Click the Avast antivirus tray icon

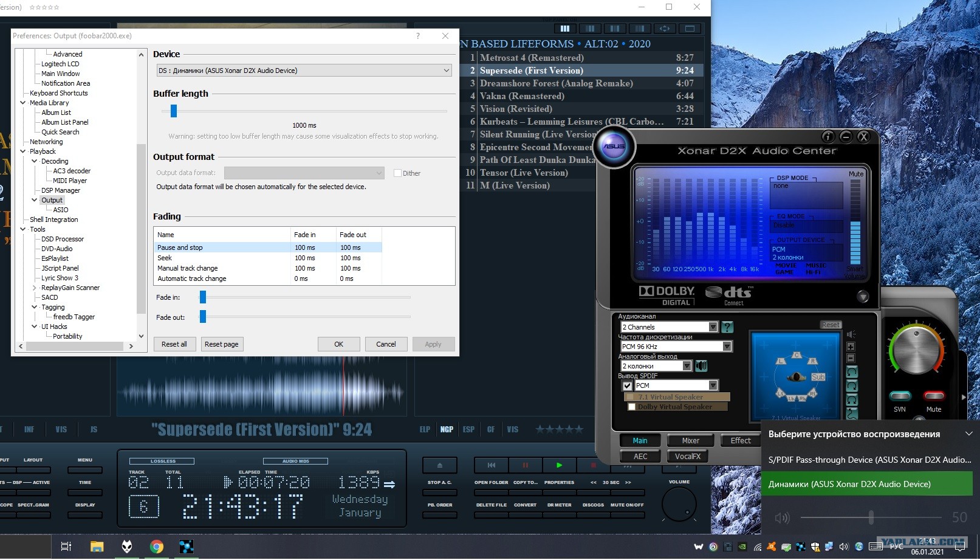[x=772, y=547]
